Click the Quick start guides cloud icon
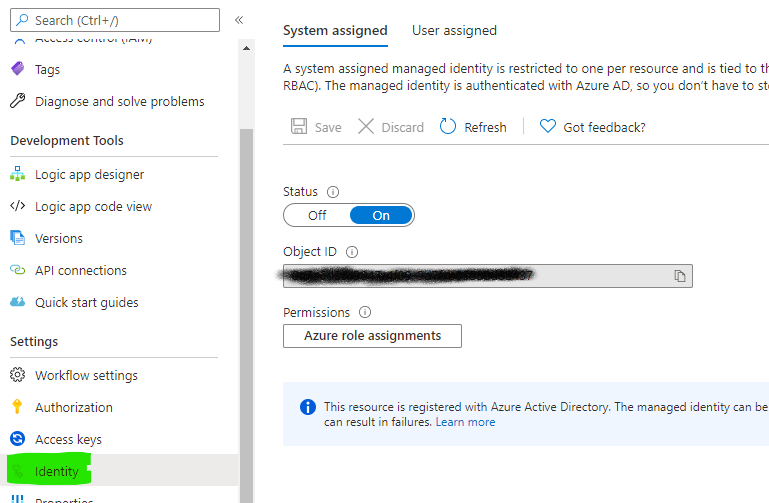Image resolution: width=769 pixels, height=503 pixels. (x=18, y=302)
